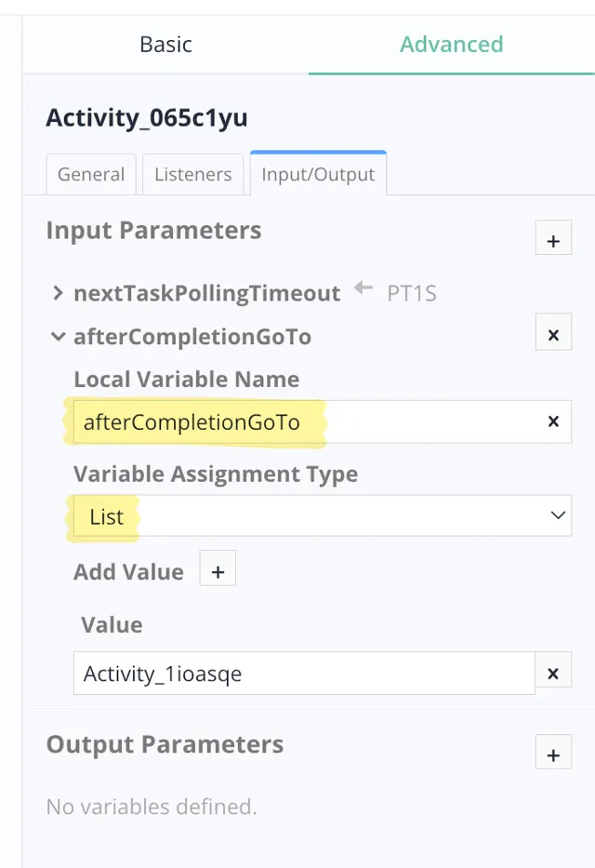Add a new output parameter
The image size is (595, 868).
click(553, 754)
